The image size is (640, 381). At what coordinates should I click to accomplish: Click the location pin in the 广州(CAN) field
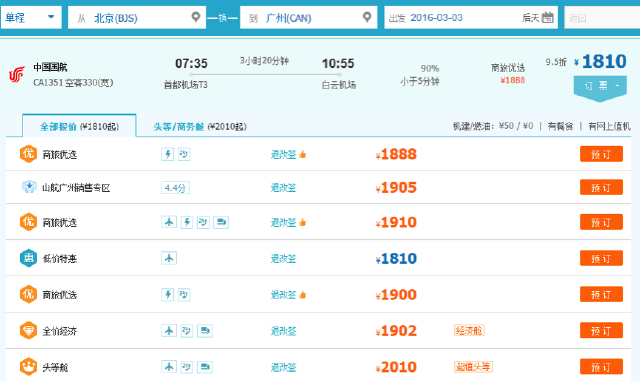pyautogui.click(x=367, y=17)
